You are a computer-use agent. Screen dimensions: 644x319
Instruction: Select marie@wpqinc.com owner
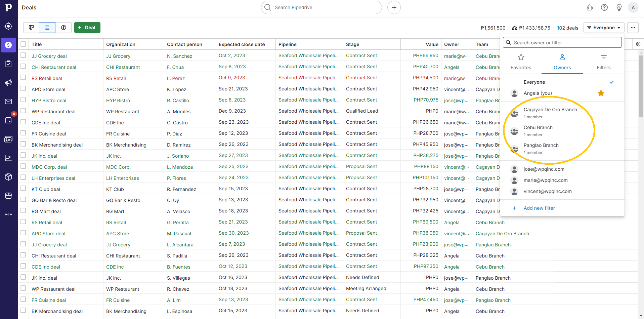[x=562, y=180]
